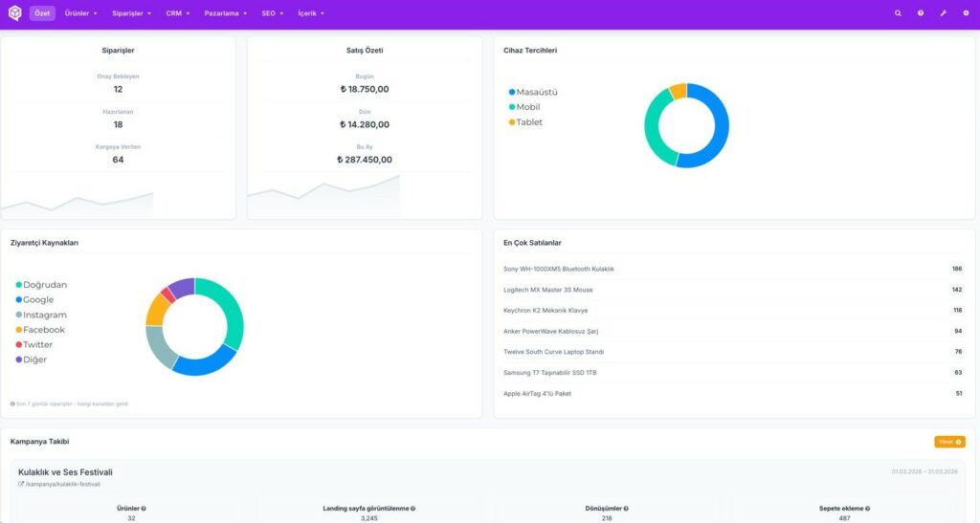Click the info icon beside Ürünler metric

(x=144, y=509)
